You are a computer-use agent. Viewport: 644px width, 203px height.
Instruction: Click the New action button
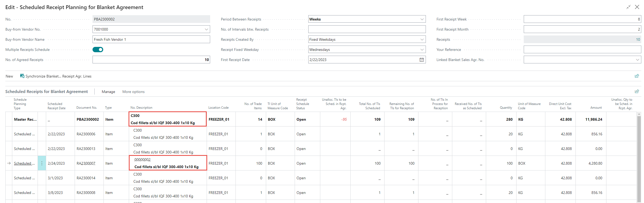(x=9, y=76)
